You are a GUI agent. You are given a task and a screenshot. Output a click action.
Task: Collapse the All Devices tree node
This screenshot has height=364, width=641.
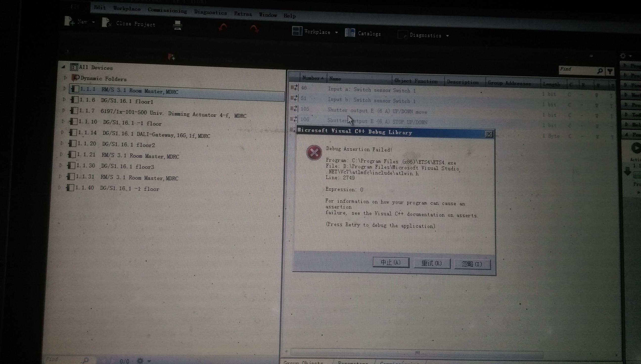click(64, 67)
